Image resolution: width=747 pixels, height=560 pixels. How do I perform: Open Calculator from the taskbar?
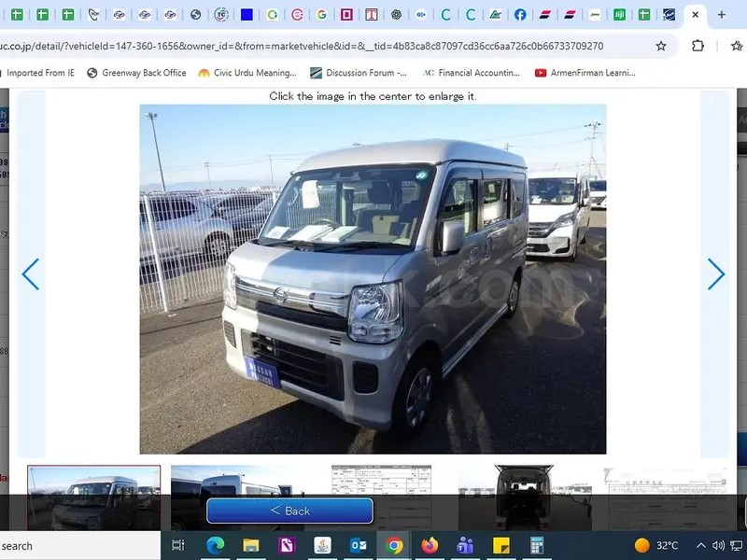pos(537,545)
